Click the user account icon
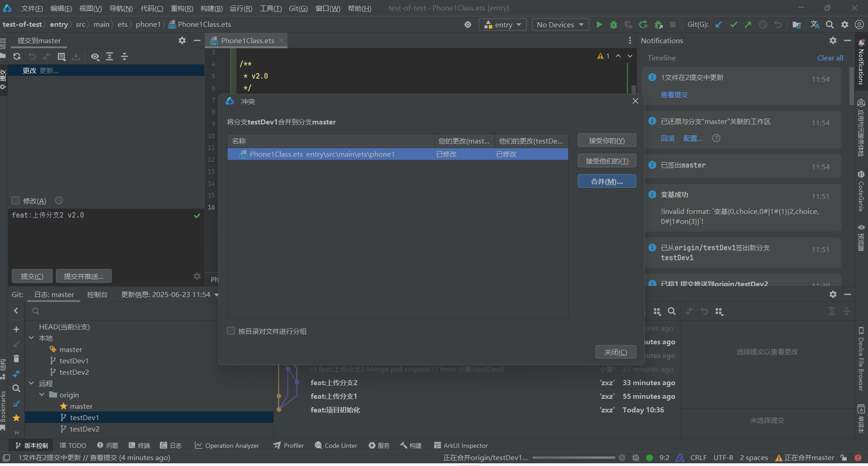868x466 pixels. 859,25
